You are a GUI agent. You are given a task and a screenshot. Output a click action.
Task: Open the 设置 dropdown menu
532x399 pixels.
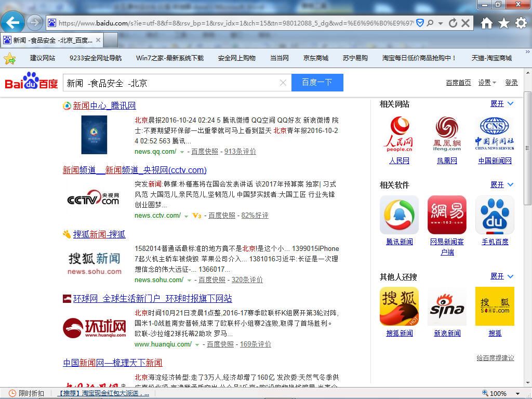click(487, 83)
